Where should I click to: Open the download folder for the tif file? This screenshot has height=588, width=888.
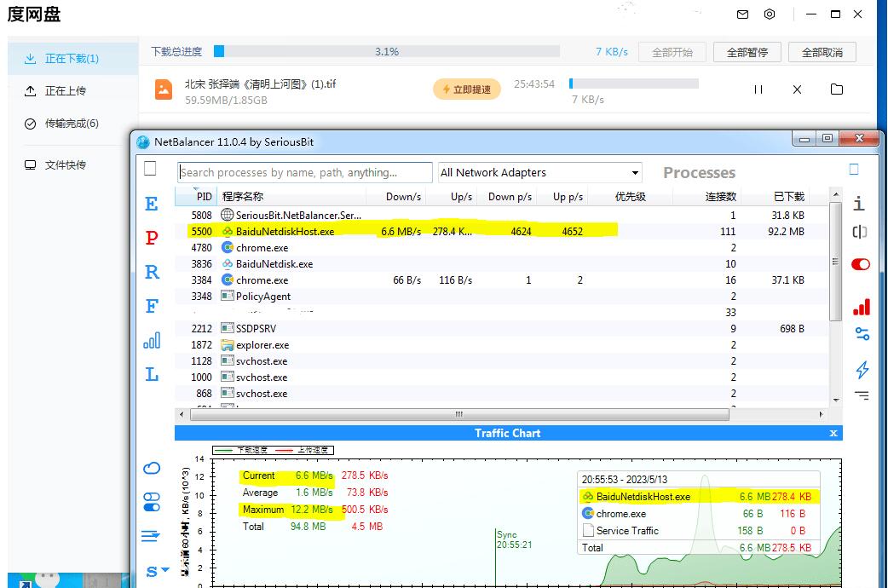click(837, 89)
